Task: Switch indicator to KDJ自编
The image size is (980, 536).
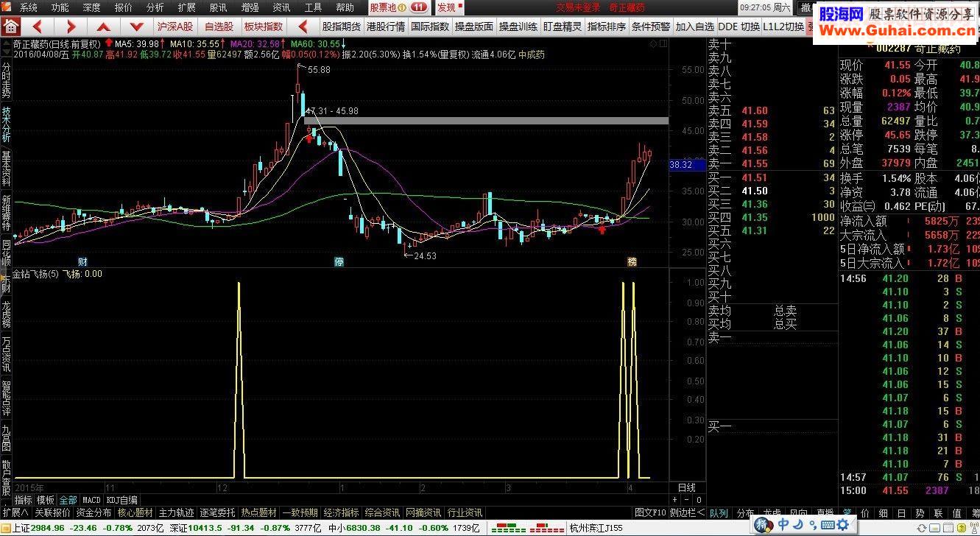Action: (x=121, y=500)
